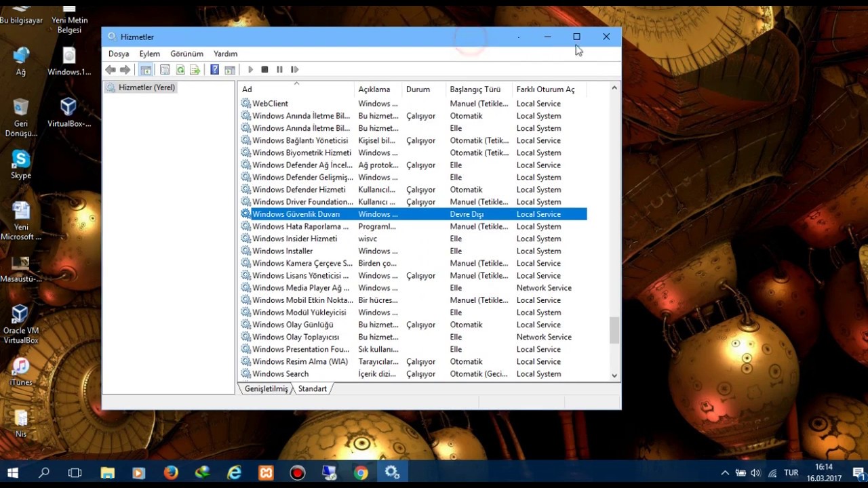Select the Windows Modül Yükleyicisi service
Image resolution: width=868 pixels, height=488 pixels.
(413, 312)
